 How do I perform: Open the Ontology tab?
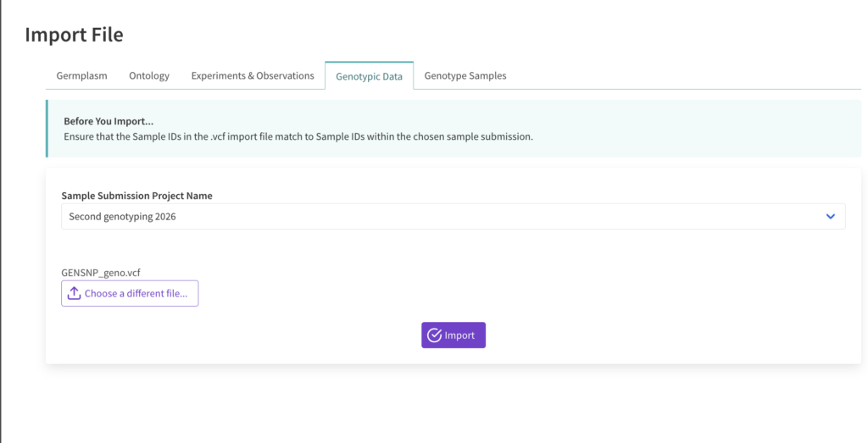pos(149,75)
